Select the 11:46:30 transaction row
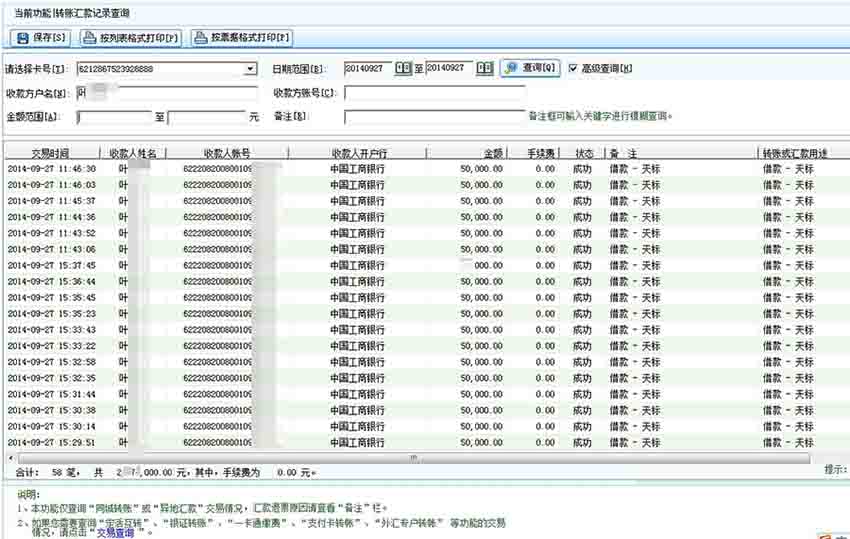Screen dimensions: 850x539 click(300, 169)
